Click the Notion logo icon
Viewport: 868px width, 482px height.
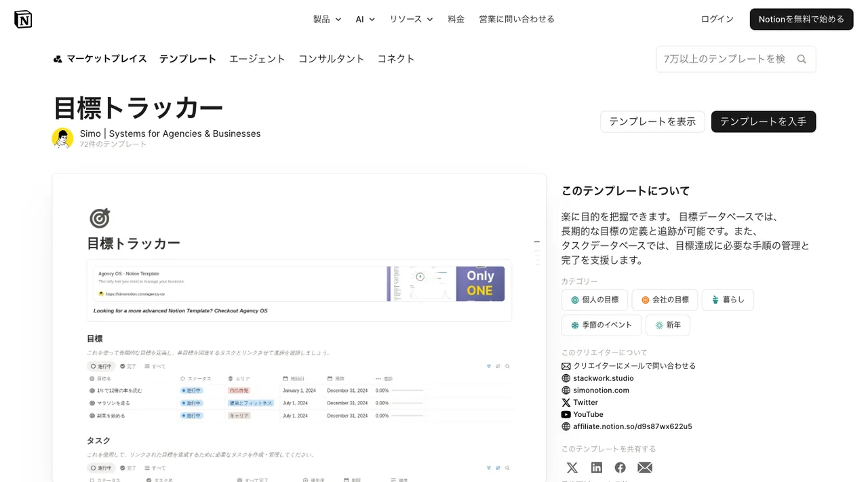[23, 19]
